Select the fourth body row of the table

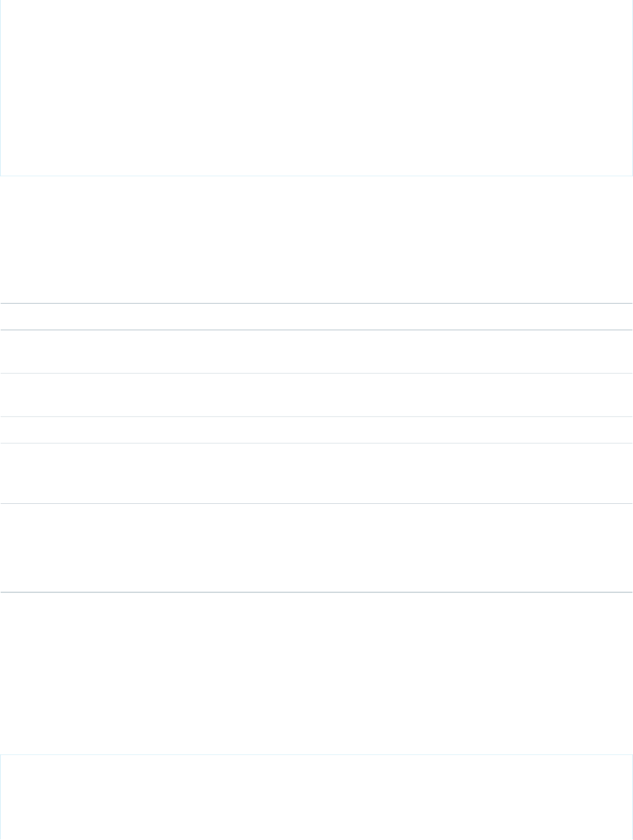pyautogui.click(x=316, y=473)
